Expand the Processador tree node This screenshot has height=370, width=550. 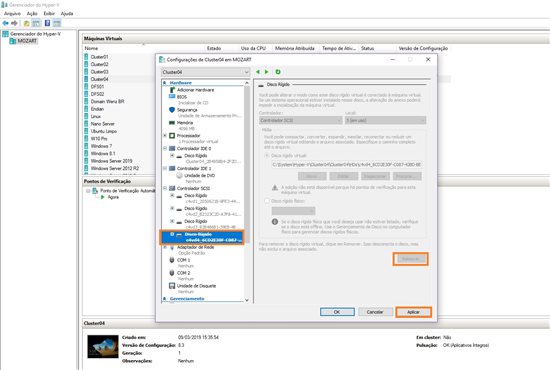[x=165, y=135]
